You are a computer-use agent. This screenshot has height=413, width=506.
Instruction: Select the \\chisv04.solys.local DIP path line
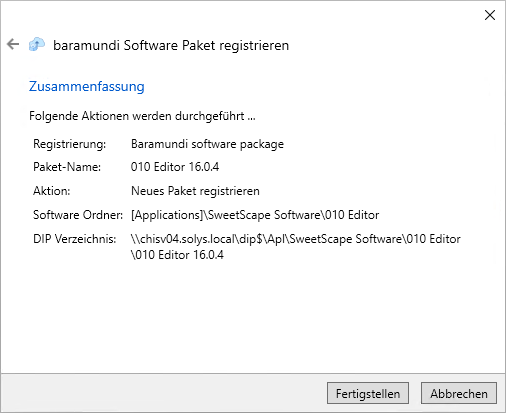point(296,239)
